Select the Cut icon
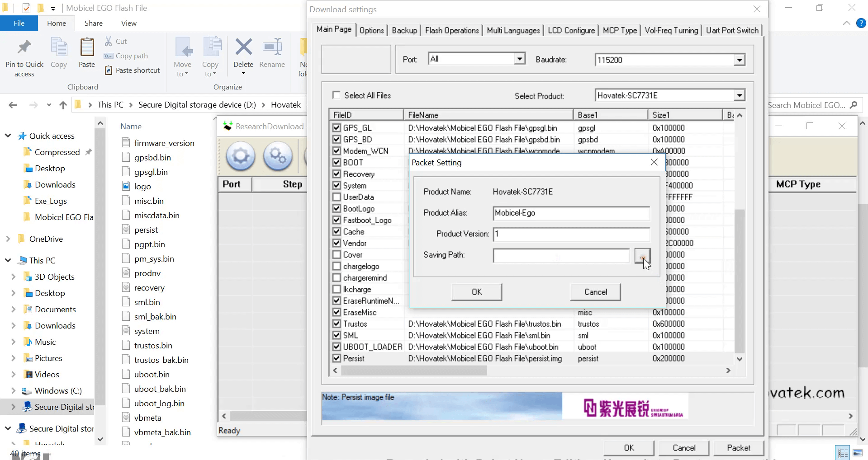The width and height of the screenshot is (868, 460). pyautogui.click(x=108, y=41)
